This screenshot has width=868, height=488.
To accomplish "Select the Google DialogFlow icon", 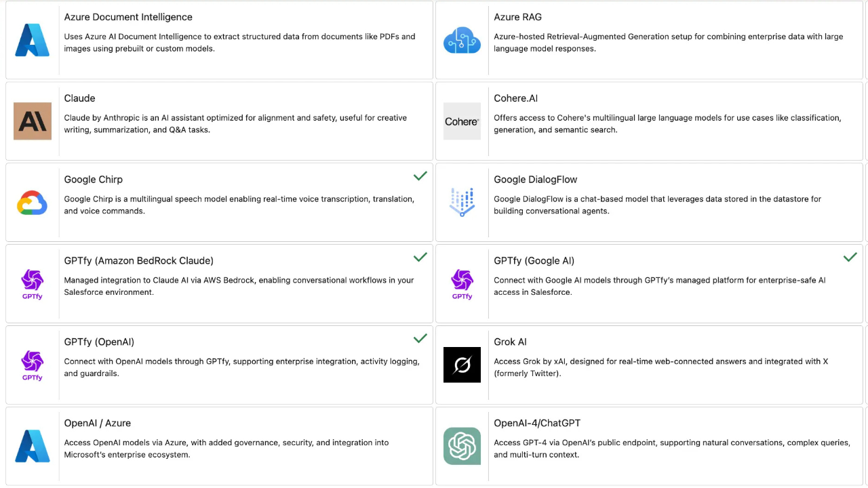I will pos(462,203).
